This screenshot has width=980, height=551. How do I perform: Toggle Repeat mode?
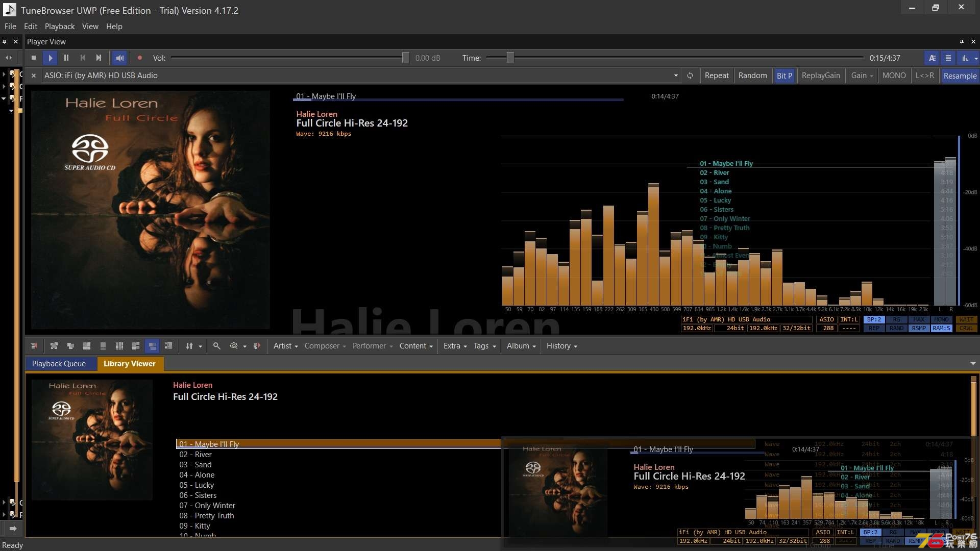point(717,76)
